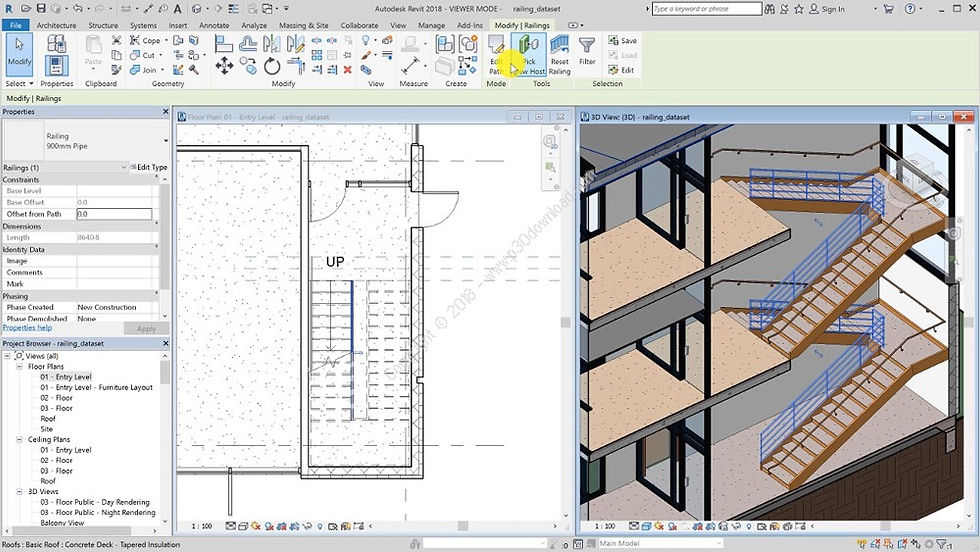Click the Project Browser vertical scrollbar thumb

(165, 373)
